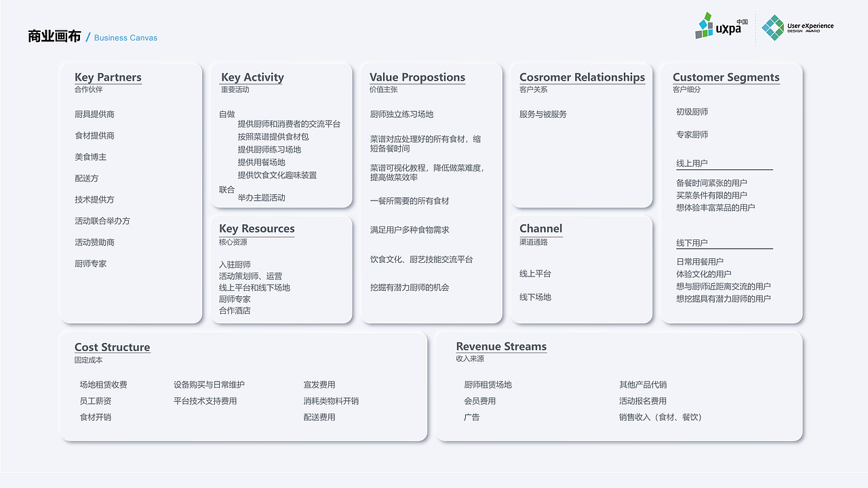Viewport: 868px width, 488px height.
Task: Select the 商业画布 page title
Action: click(x=54, y=37)
